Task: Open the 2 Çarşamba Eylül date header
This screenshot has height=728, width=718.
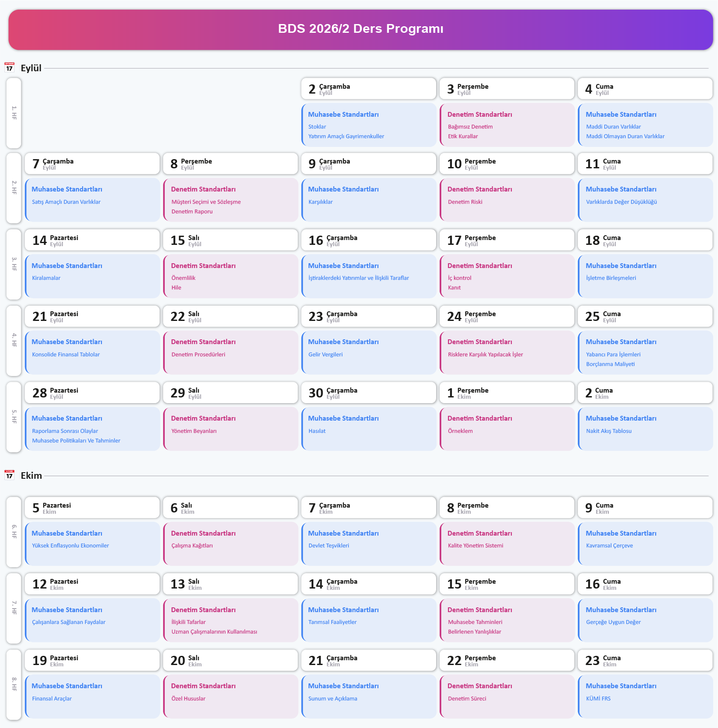Action: 369,89
